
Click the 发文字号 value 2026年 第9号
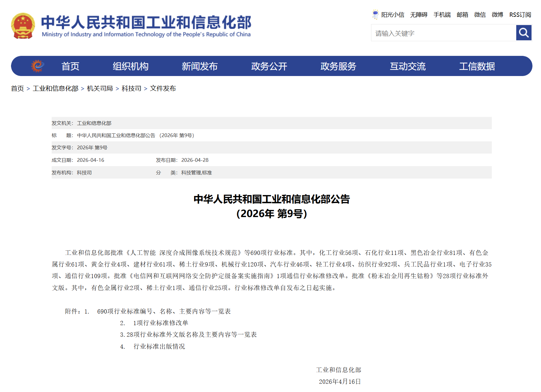click(92, 147)
